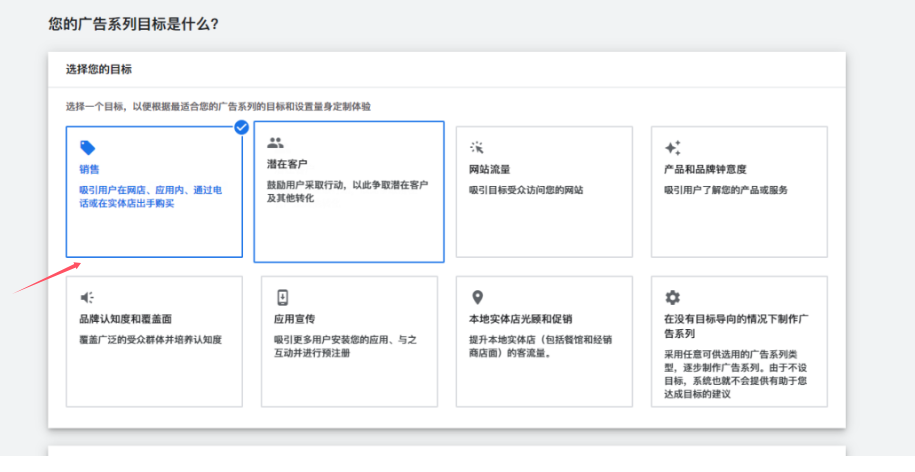Image resolution: width=915 pixels, height=472 pixels.
Task: Click the gear icon for no-goal campaign
Action: pos(672,297)
